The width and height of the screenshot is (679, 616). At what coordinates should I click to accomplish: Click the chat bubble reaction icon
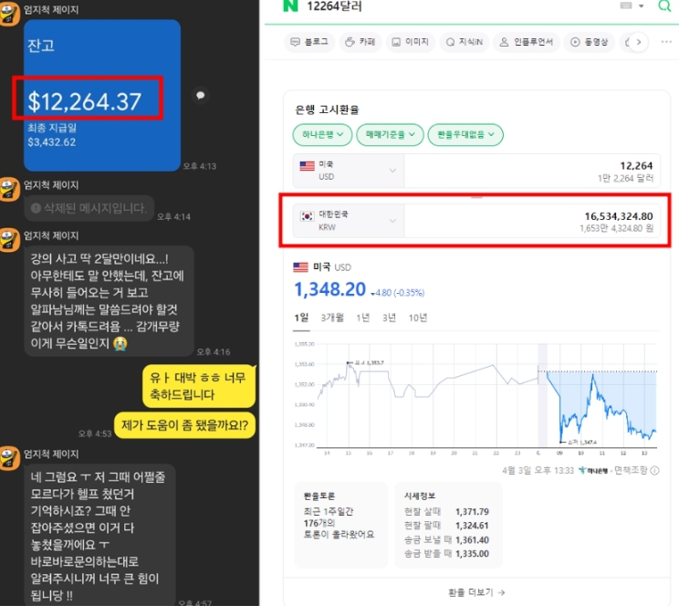tap(201, 95)
